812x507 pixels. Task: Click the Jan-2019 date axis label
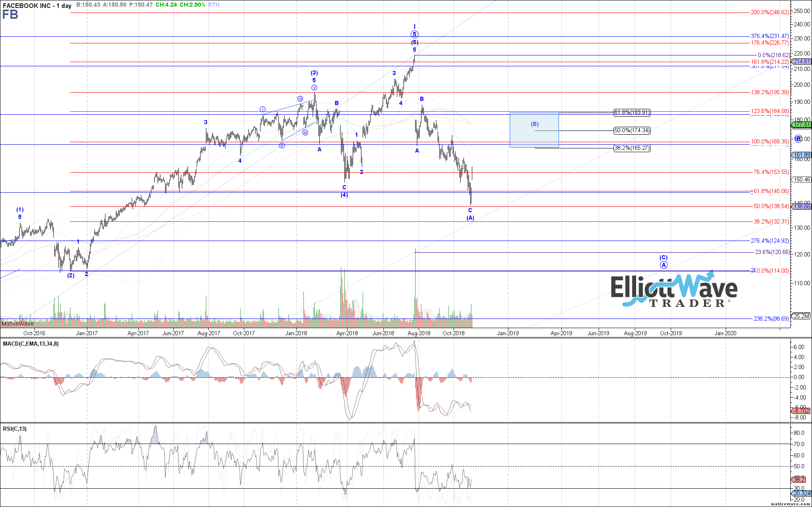(508, 333)
